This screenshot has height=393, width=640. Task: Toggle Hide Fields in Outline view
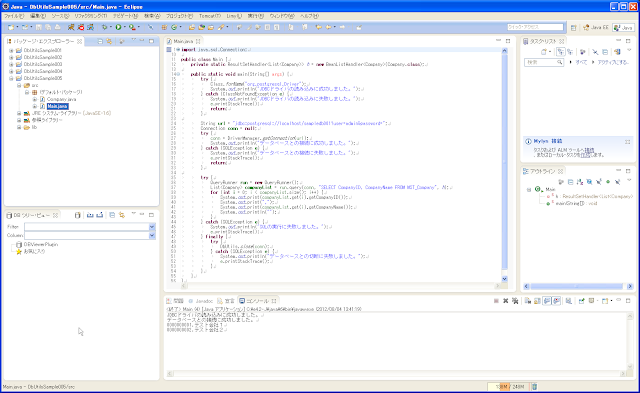[x=589, y=182]
